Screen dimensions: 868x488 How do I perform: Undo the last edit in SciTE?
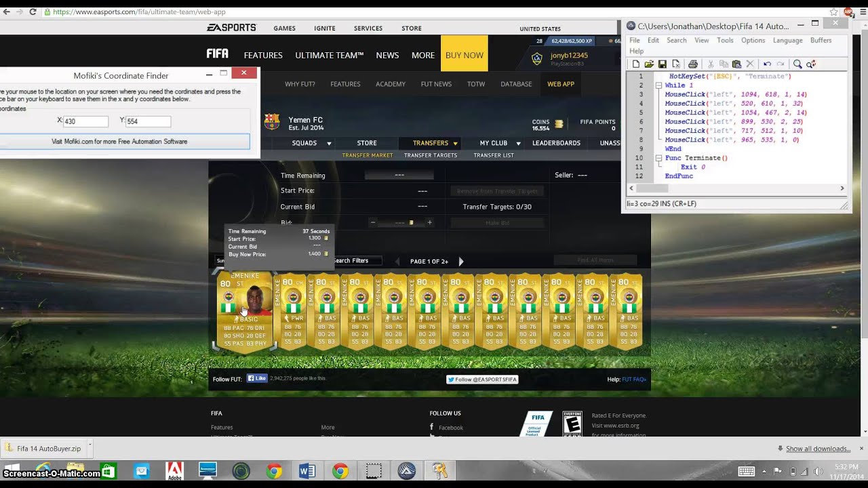point(767,64)
